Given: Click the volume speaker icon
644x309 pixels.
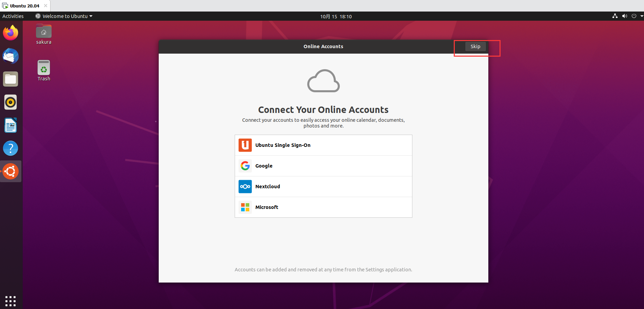Looking at the screenshot, I should pos(624,16).
